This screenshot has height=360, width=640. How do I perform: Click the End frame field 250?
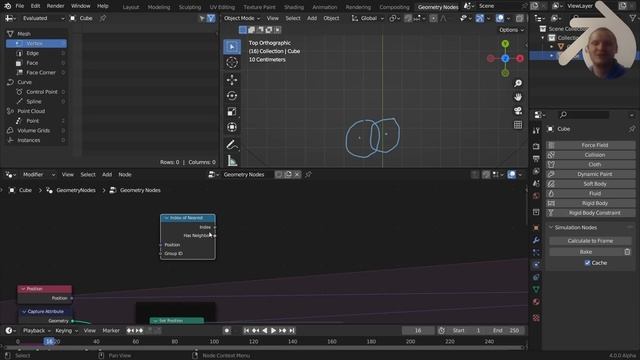click(x=506, y=331)
